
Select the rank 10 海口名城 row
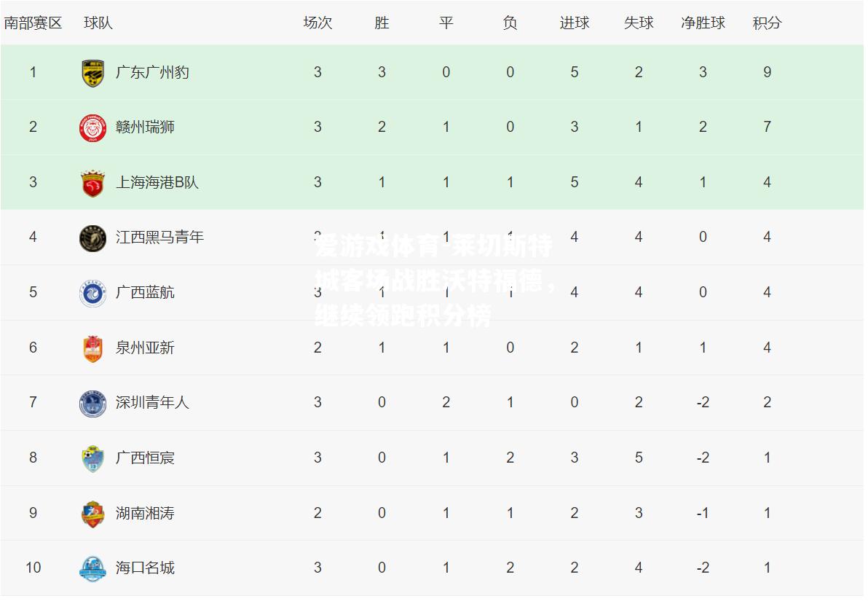coord(432,568)
